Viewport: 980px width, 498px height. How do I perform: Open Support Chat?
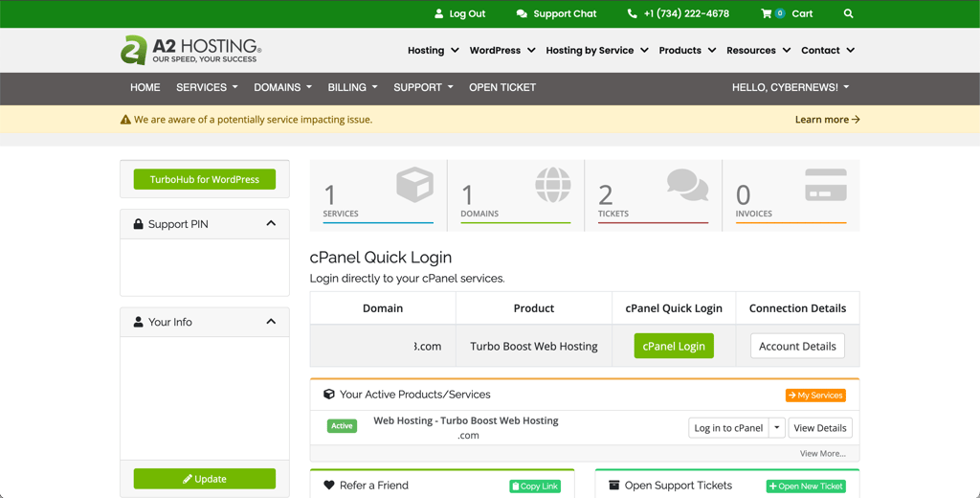(556, 13)
